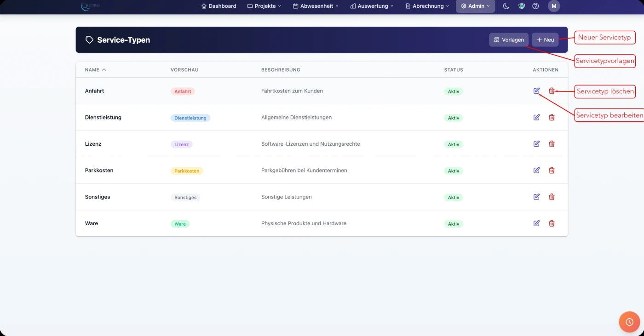Delete the Dienstleistung service type
This screenshot has height=336, width=644.
[x=552, y=117]
